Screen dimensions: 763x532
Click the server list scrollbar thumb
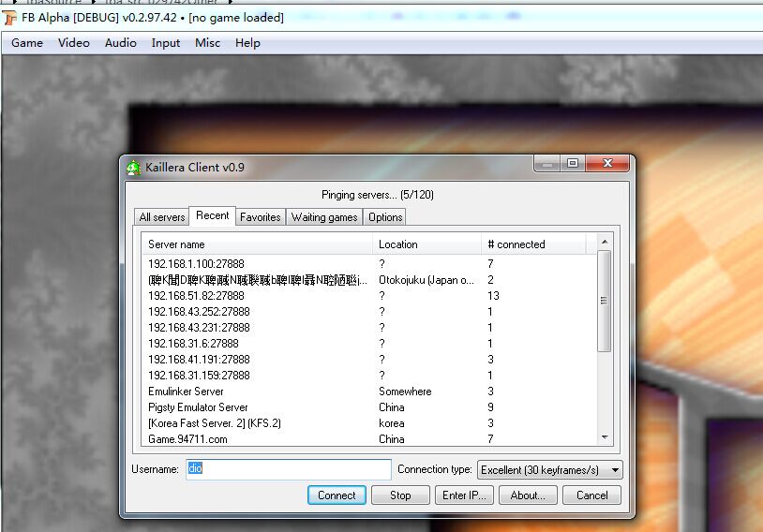pos(605,301)
